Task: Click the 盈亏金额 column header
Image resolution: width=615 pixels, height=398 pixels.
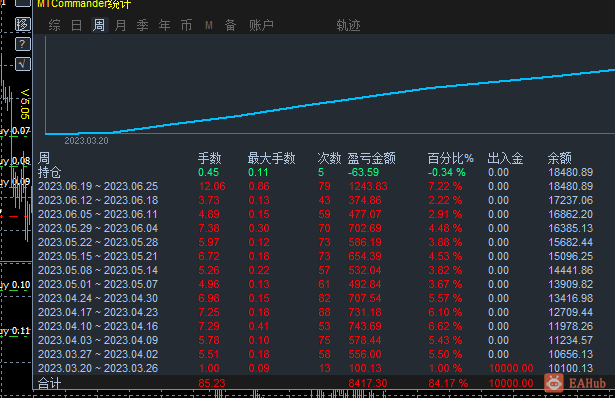Action: (x=371, y=158)
